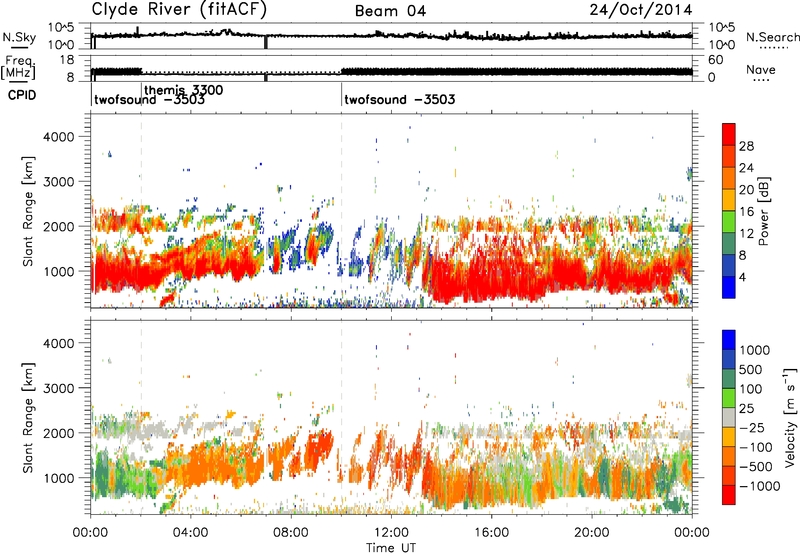The image size is (800, 554).
Task: Click the 'Power [dB]' color bar title
Action: (x=764, y=211)
